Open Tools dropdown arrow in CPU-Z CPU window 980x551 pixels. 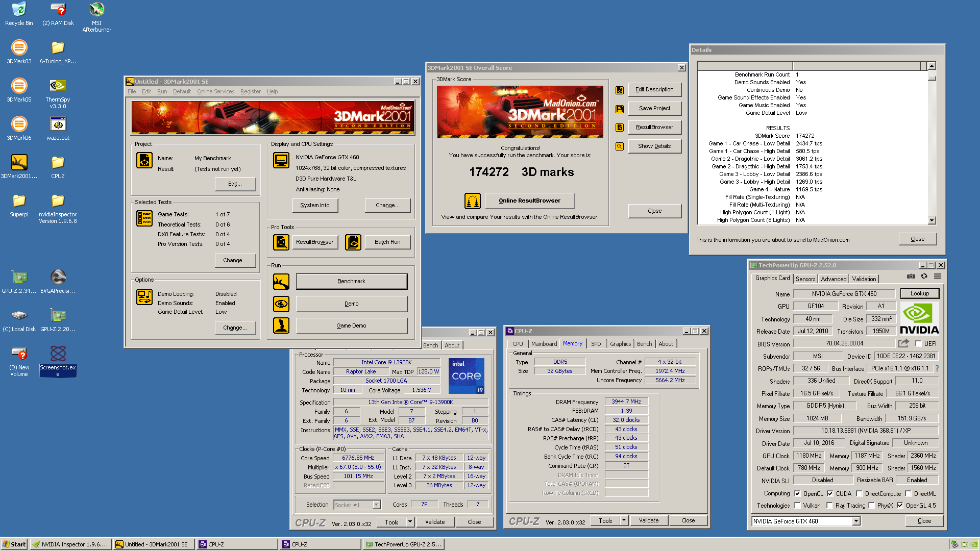(x=410, y=522)
